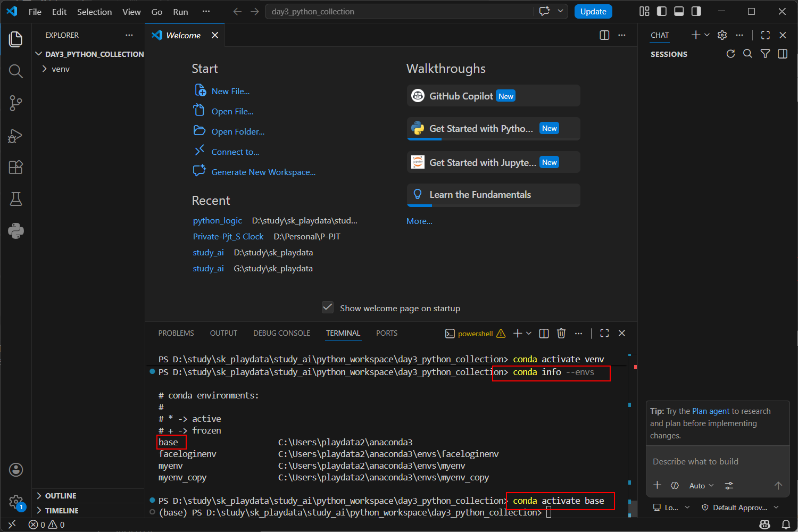798x532 pixels.
Task: Click the remote window status bar icon
Action: [x=12, y=525]
